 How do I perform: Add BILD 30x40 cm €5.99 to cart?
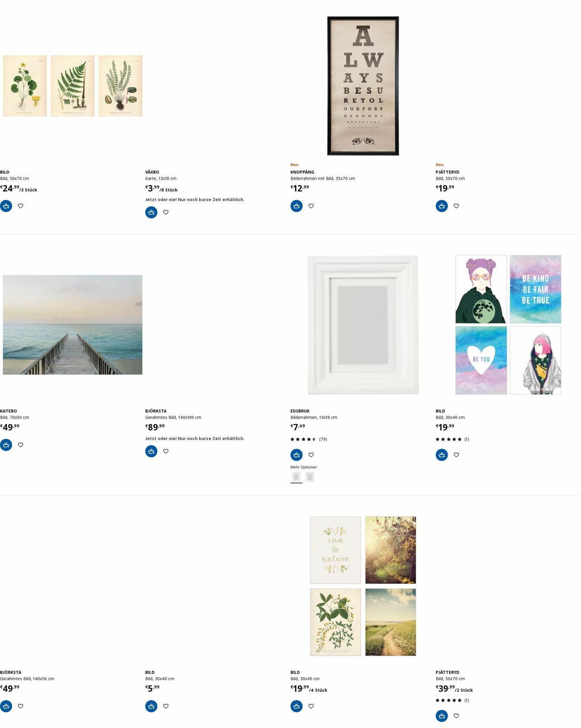(x=151, y=706)
